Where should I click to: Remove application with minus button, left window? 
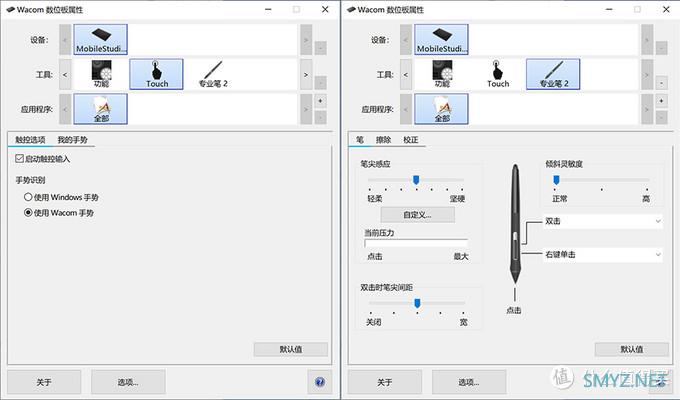[x=320, y=118]
